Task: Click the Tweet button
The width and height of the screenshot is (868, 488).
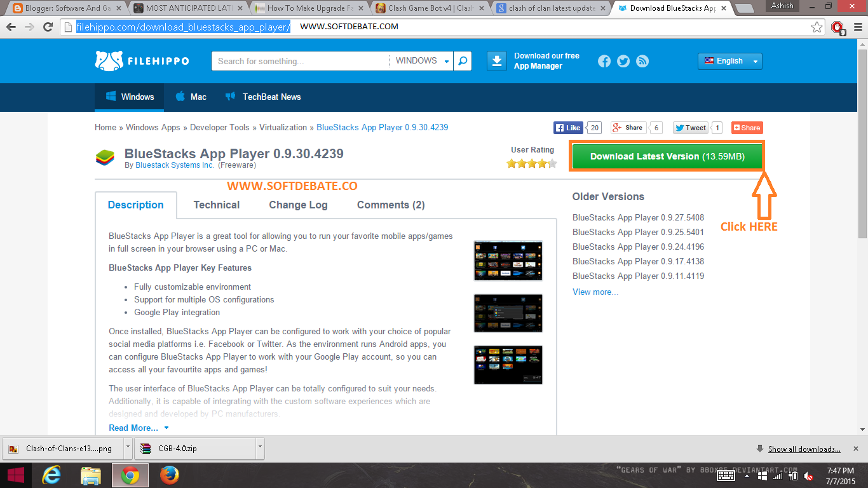Action: pos(690,128)
